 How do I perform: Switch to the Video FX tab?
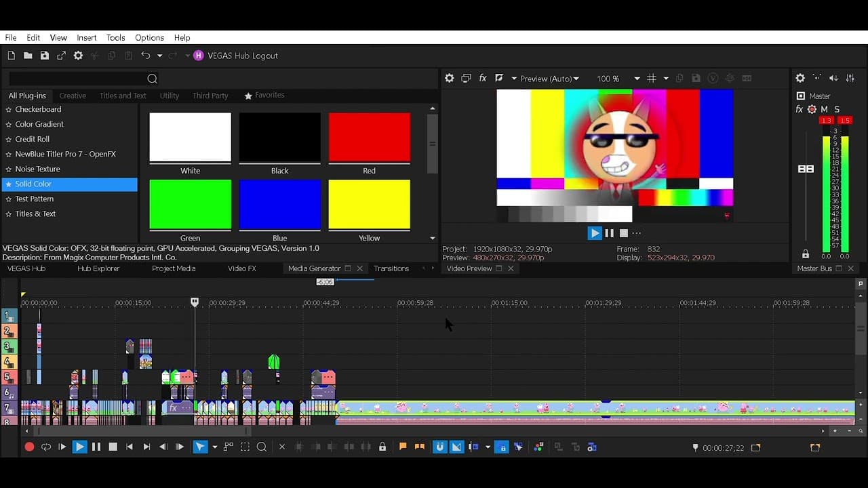[x=242, y=268]
